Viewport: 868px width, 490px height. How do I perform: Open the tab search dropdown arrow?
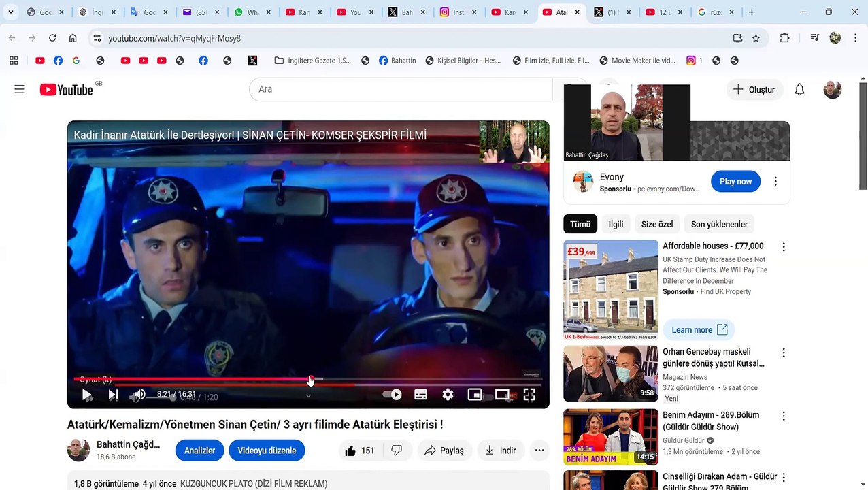pyautogui.click(x=11, y=12)
